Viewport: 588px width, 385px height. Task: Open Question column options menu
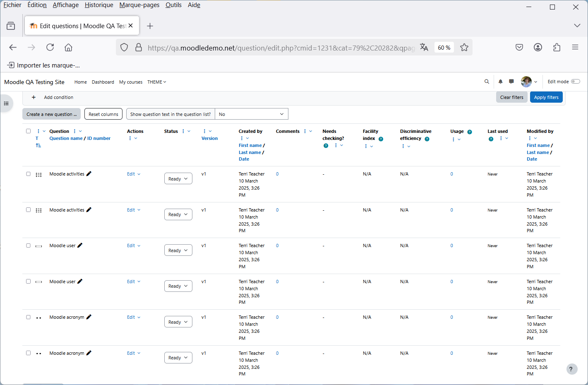click(x=77, y=131)
